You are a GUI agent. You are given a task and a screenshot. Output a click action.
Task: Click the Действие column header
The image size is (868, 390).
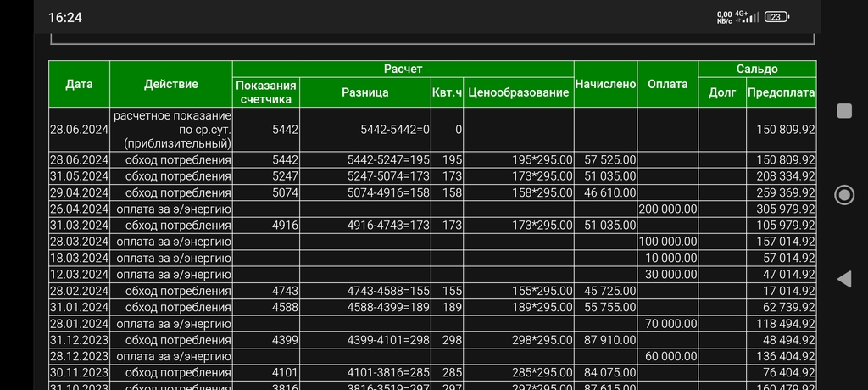coord(171,84)
